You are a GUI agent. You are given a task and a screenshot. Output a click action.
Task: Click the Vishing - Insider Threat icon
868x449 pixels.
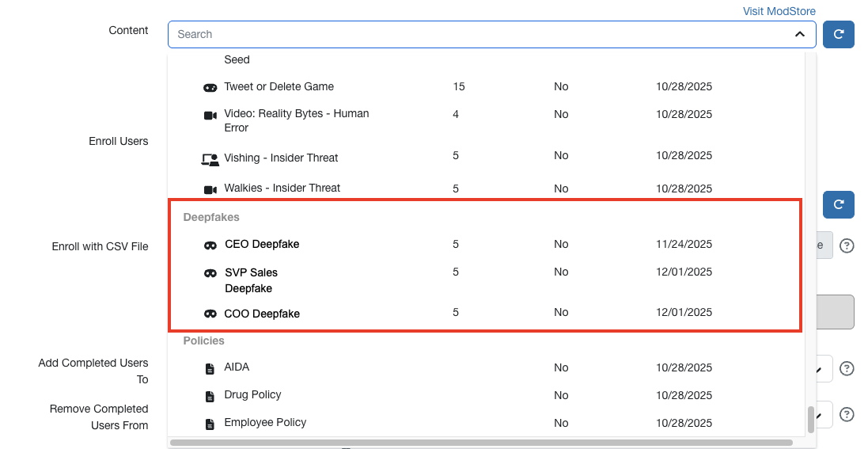pos(210,160)
